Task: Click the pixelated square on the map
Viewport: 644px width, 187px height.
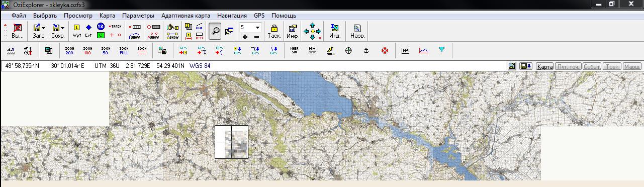Action: point(231,142)
